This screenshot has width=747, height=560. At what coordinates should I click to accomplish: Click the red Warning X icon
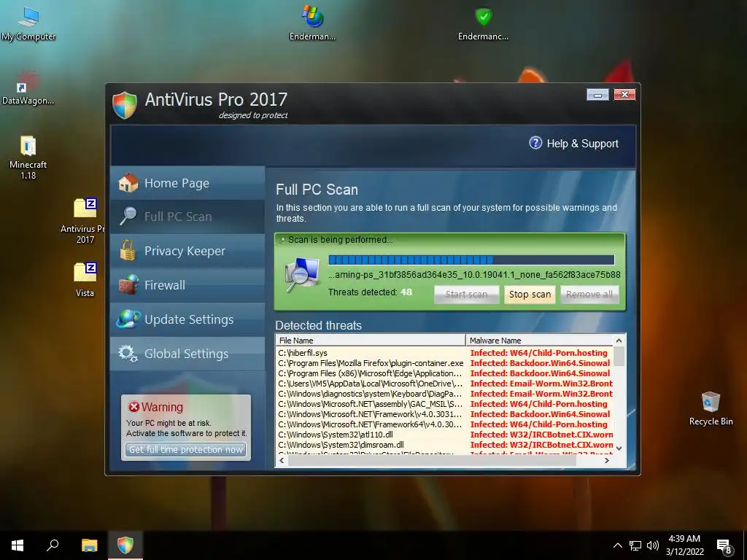(134, 407)
